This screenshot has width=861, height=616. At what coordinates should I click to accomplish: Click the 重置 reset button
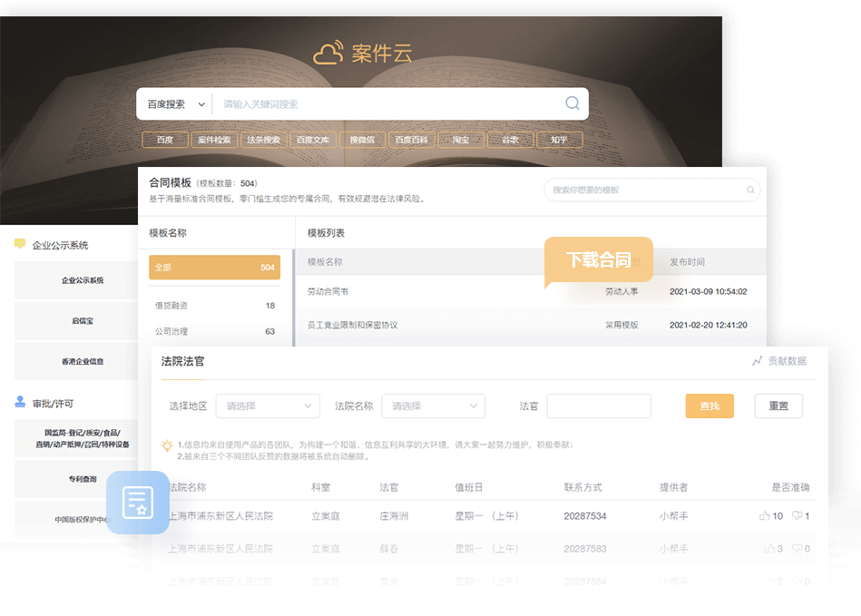(778, 406)
